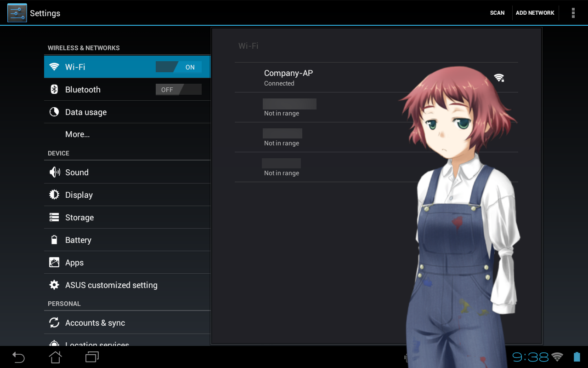This screenshot has height=368, width=588.
Task: Tap the Data usage circle icon
Action: [x=54, y=112]
